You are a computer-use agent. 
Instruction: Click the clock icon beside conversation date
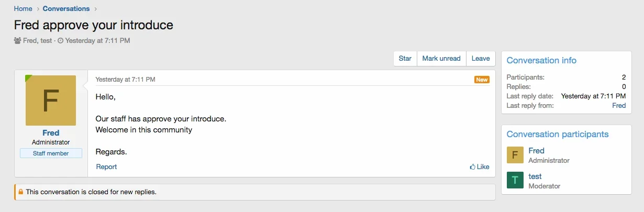pyautogui.click(x=60, y=40)
